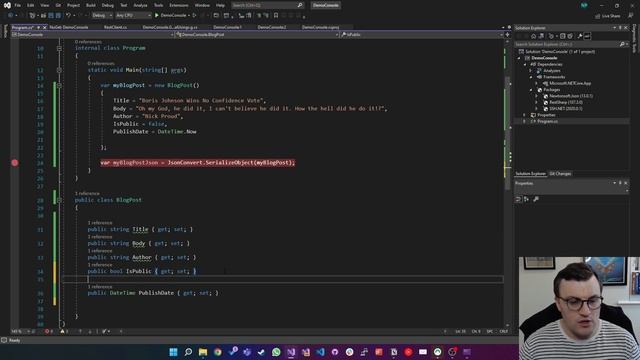Click the warnings triangle icon in status strip

click(62, 331)
